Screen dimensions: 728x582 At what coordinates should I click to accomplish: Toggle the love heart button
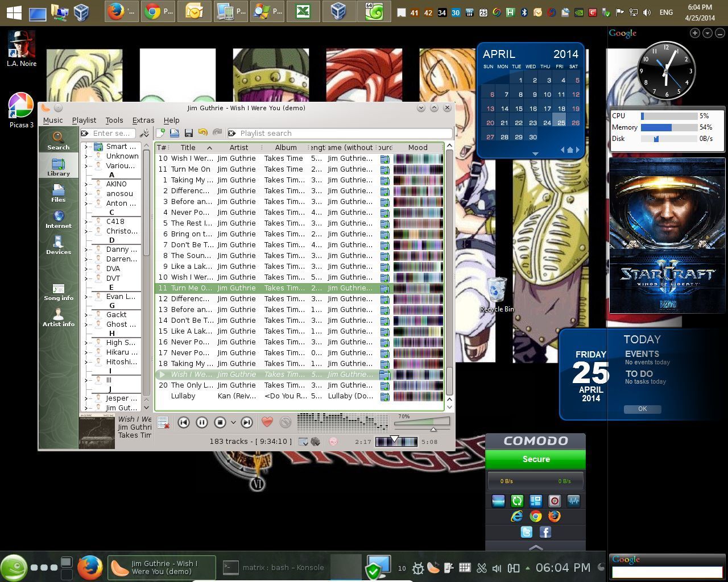point(267,422)
